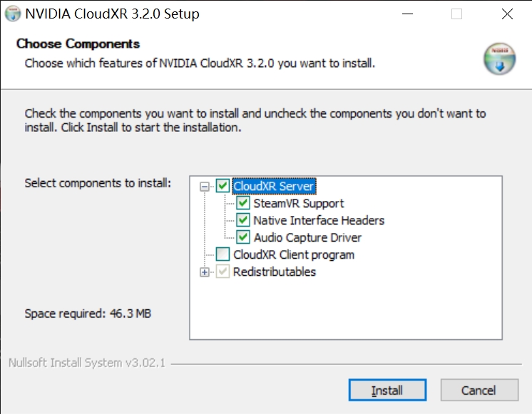The image size is (532, 414).
Task: Select CloudXR Client program label
Action: [x=294, y=254]
